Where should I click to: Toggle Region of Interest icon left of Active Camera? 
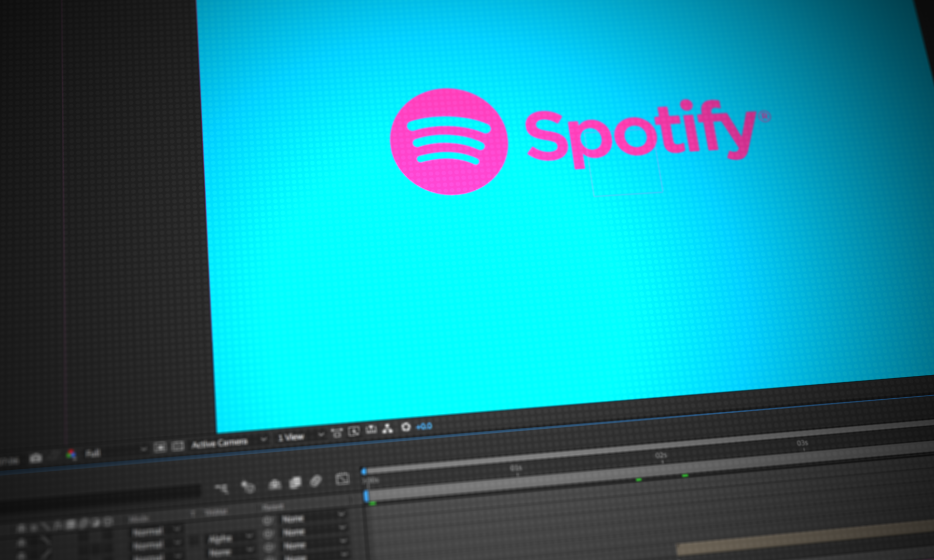point(160,447)
